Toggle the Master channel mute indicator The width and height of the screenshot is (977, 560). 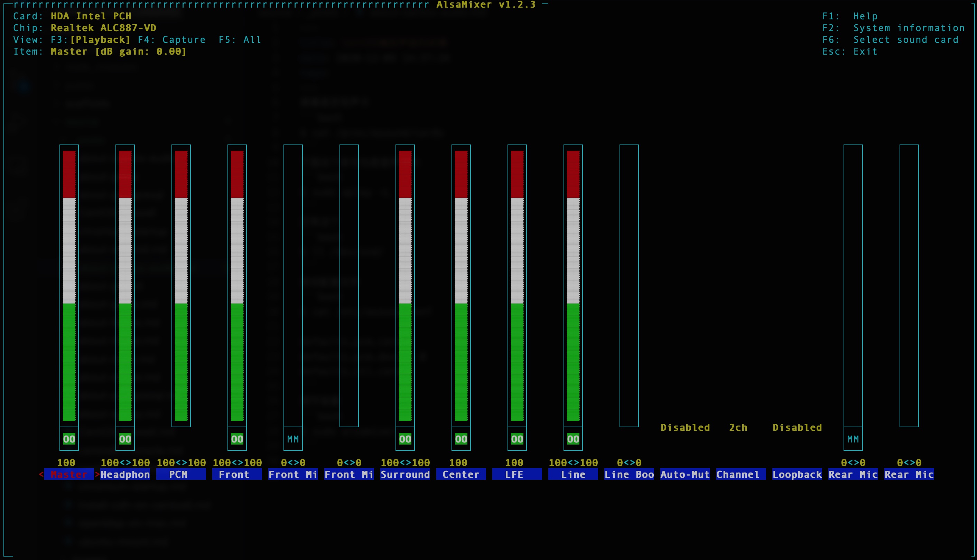[x=69, y=439]
